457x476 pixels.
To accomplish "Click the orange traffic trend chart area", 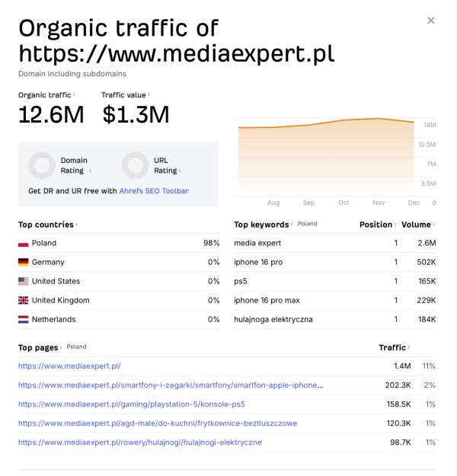I will [x=326, y=157].
